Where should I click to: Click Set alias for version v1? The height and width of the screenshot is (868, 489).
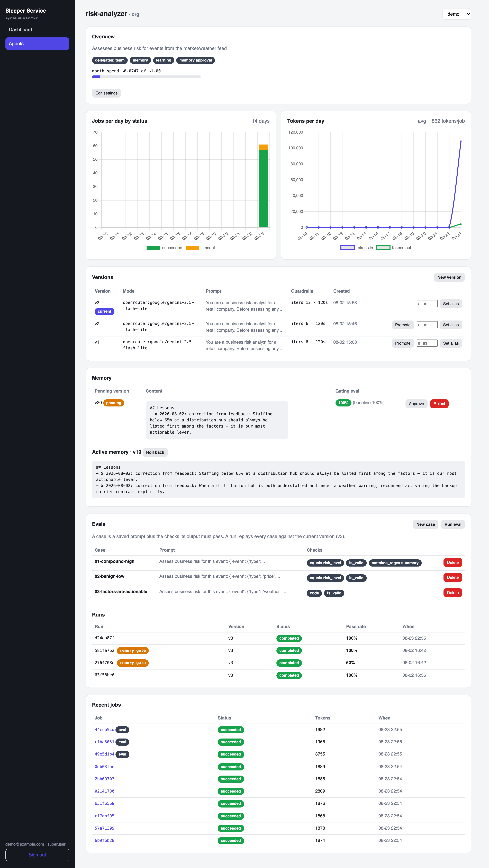(451, 343)
